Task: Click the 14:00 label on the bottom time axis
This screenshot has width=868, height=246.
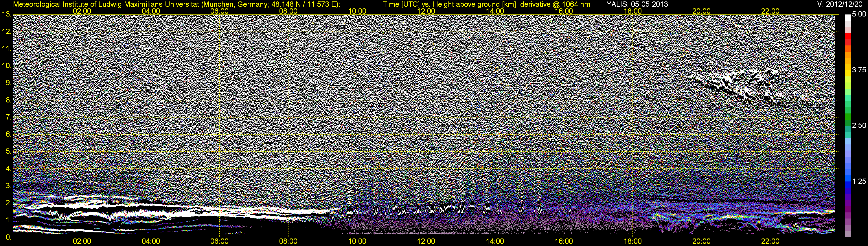Action: pyautogui.click(x=495, y=242)
